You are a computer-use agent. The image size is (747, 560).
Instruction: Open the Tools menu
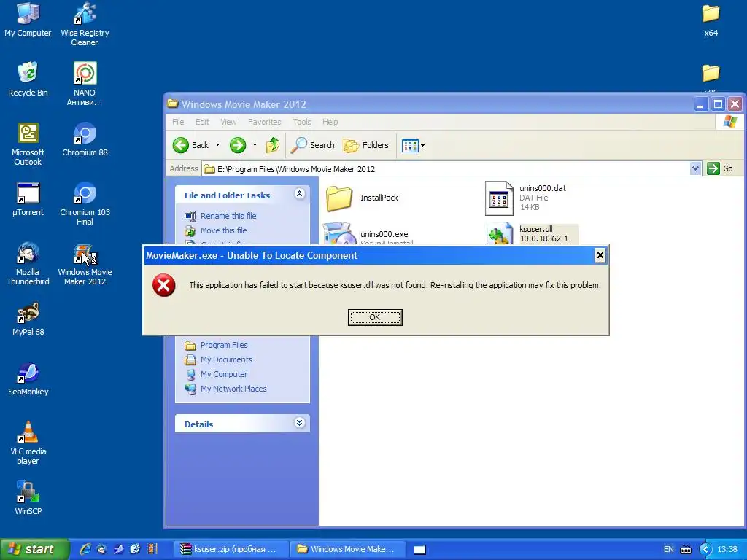(x=302, y=122)
